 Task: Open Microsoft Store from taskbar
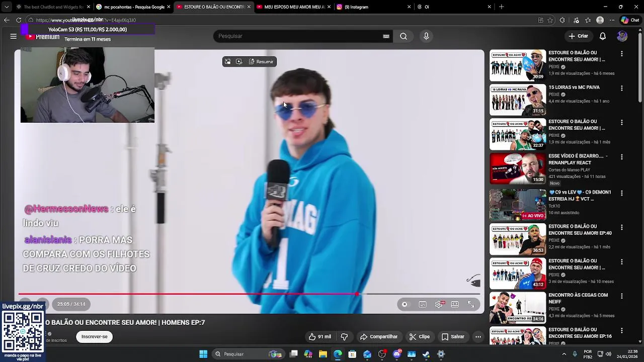[x=352, y=354]
